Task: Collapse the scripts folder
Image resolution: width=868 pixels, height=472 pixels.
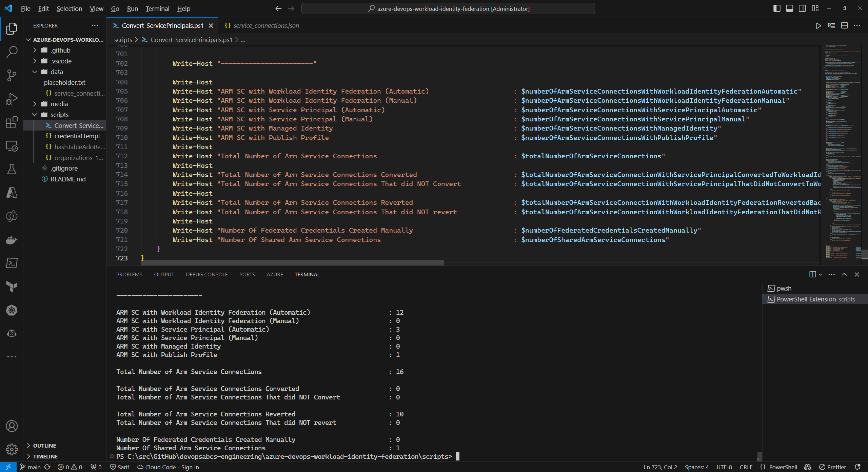Action: [x=59, y=115]
